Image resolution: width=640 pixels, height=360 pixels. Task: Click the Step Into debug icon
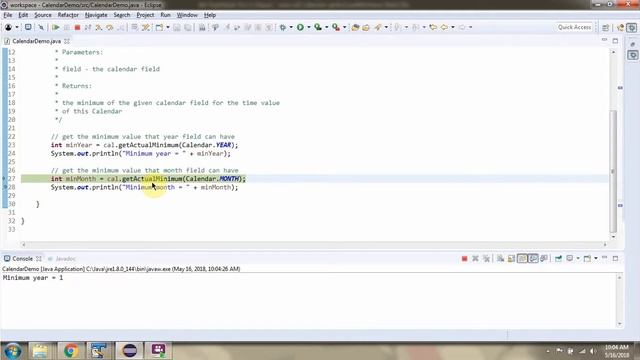(98, 27)
